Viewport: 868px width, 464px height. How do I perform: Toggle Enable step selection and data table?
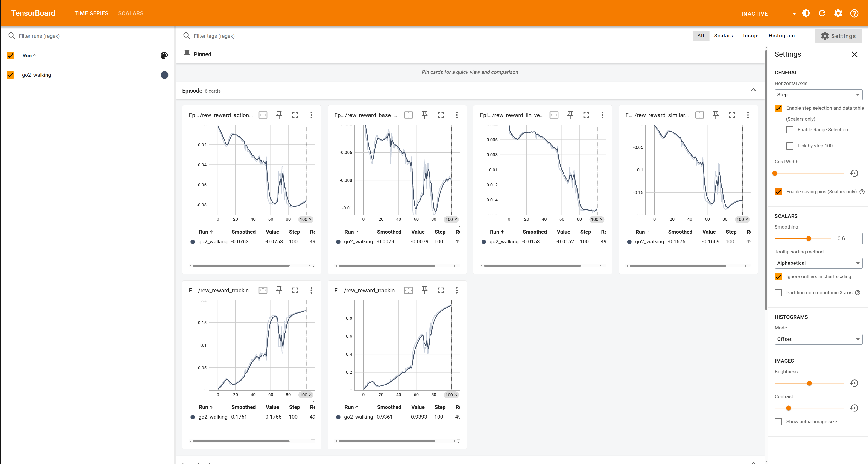click(778, 108)
